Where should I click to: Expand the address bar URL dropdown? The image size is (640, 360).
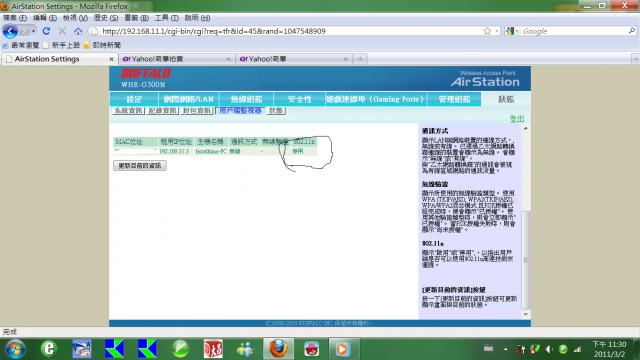click(497, 31)
